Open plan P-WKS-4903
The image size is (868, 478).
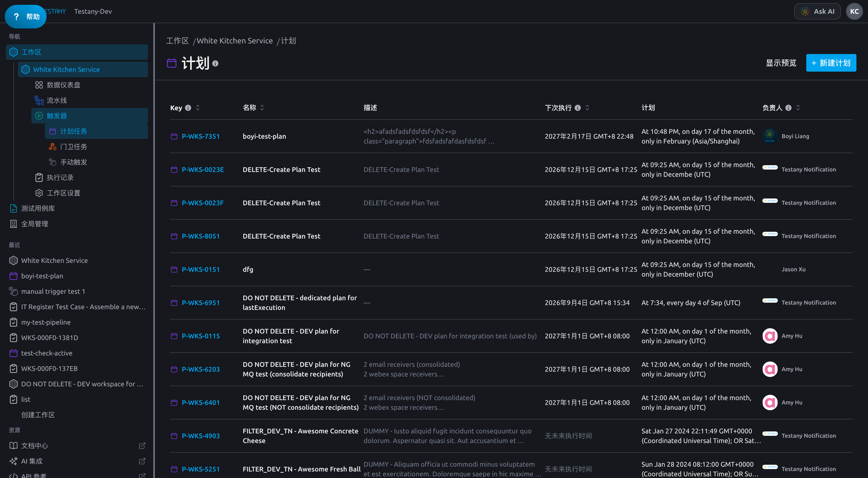point(201,436)
